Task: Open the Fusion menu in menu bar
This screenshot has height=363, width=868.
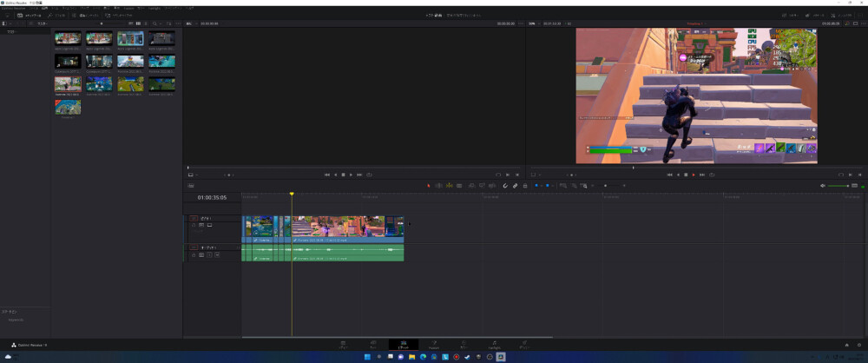Action: click(x=129, y=9)
